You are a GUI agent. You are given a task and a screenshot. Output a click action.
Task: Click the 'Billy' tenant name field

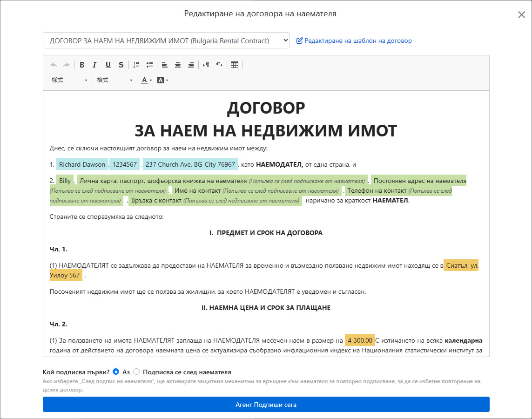[x=65, y=181]
